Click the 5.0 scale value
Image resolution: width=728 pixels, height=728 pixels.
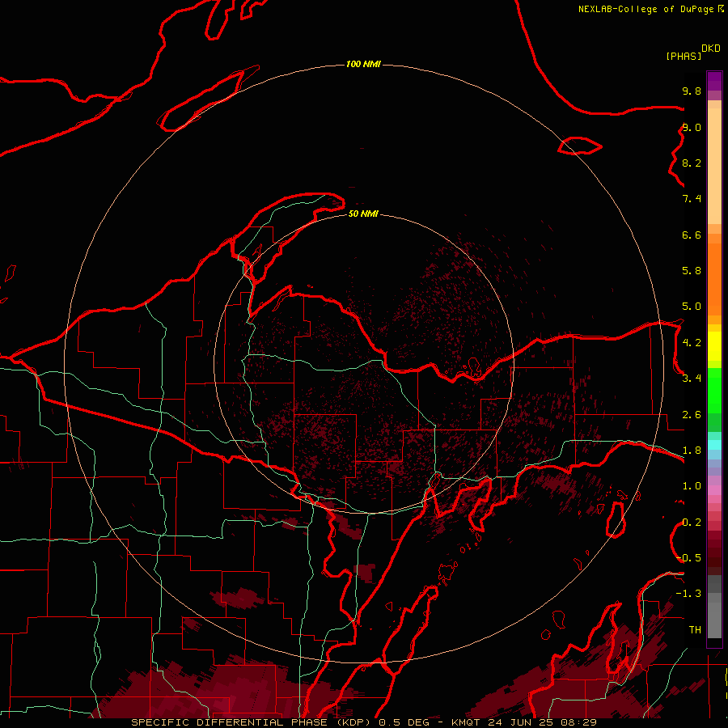(692, 307)
